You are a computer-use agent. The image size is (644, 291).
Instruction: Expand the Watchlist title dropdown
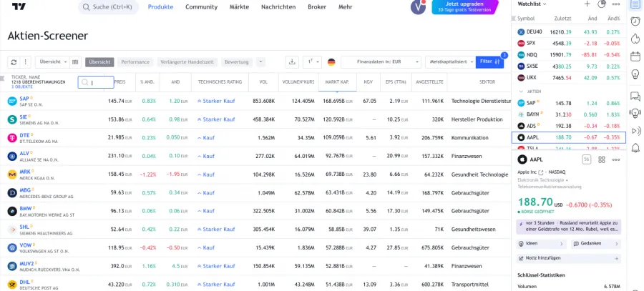point(532,4)
